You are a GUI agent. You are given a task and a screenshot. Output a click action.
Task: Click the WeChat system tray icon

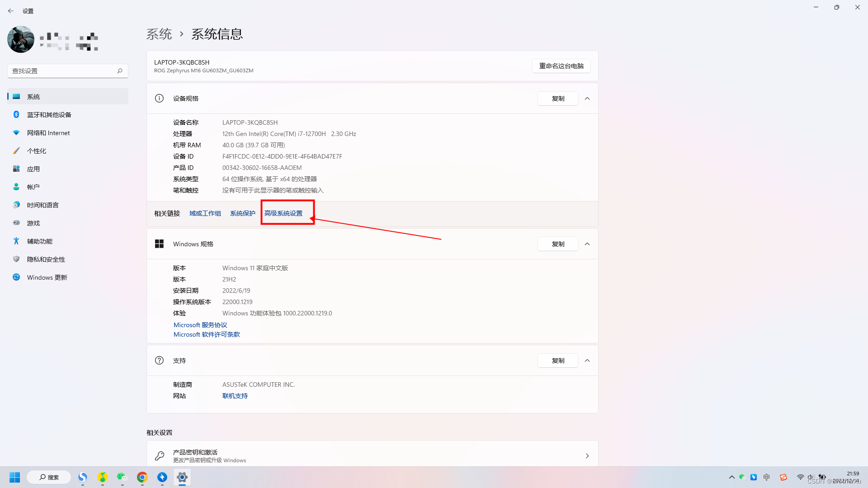(742, 477)
